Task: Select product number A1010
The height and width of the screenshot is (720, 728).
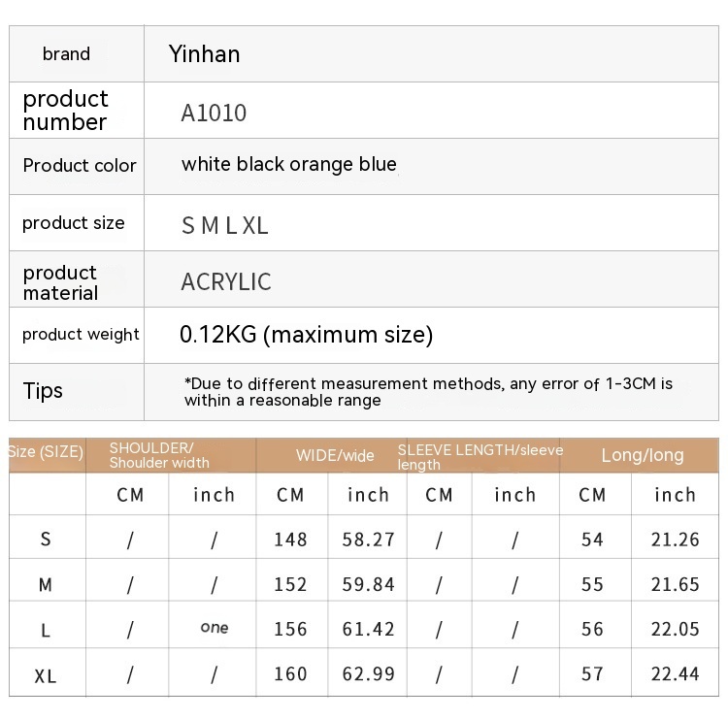Action: coord(214,113)
